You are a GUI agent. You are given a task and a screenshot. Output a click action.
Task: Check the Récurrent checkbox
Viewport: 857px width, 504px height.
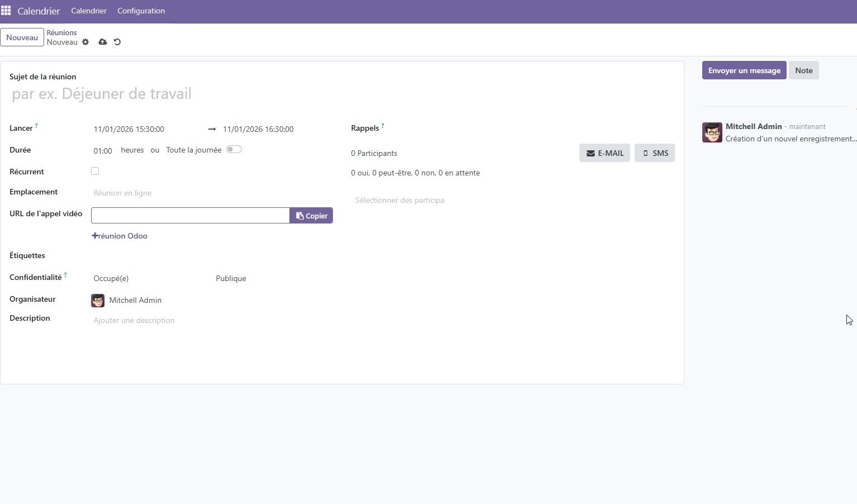(95, 172)
